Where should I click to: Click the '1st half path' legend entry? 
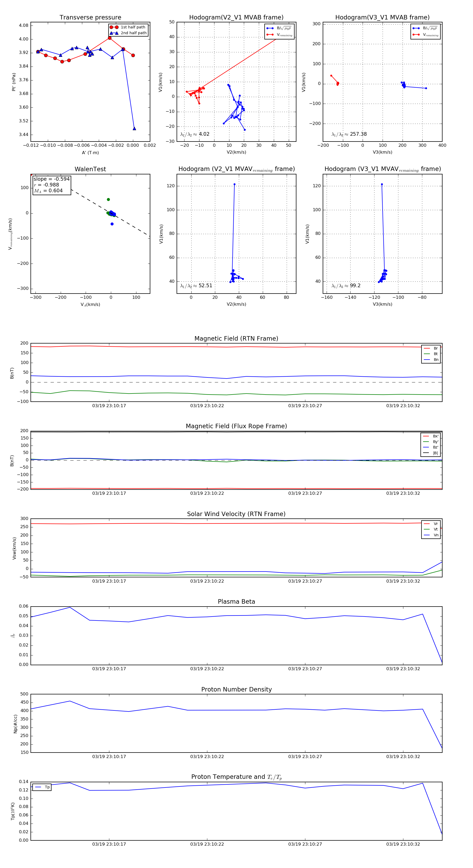(x=128, y=27)
